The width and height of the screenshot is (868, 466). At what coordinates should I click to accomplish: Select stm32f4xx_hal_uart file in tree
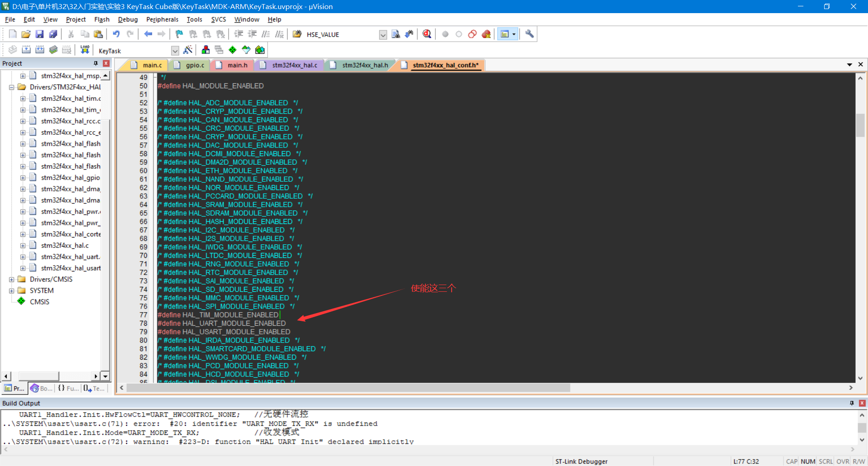tap(70, 257)
